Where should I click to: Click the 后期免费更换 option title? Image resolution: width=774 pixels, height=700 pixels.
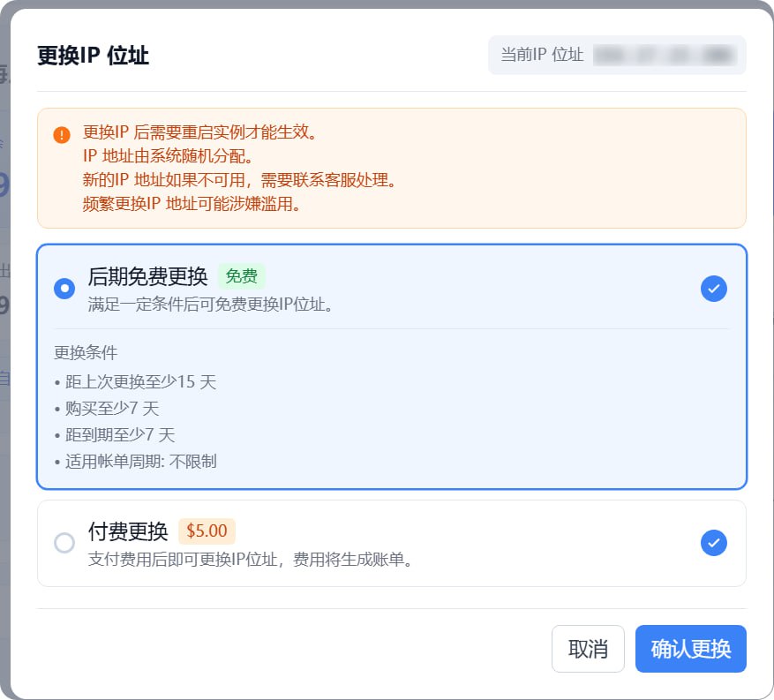[x=147, y=276]
